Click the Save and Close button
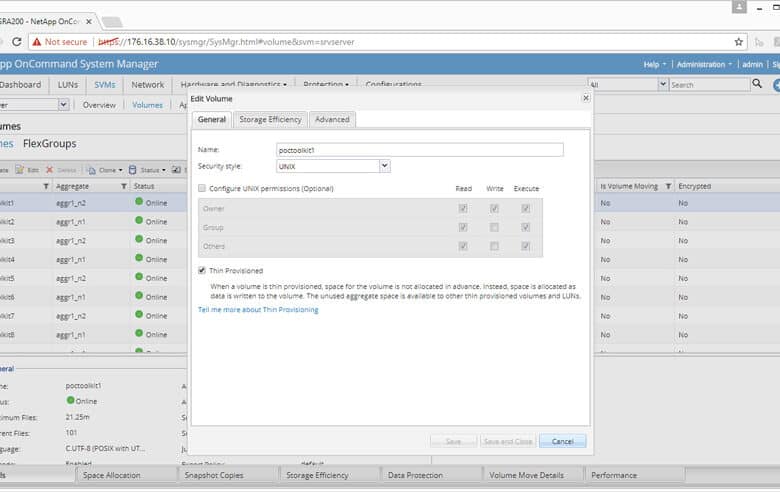780x492 pixels. 508,441
